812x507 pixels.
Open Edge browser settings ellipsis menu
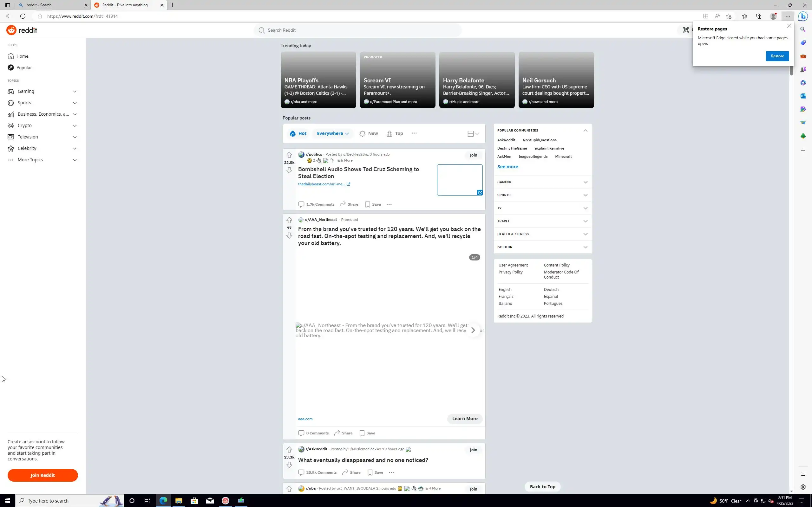(x=788, y=16)
